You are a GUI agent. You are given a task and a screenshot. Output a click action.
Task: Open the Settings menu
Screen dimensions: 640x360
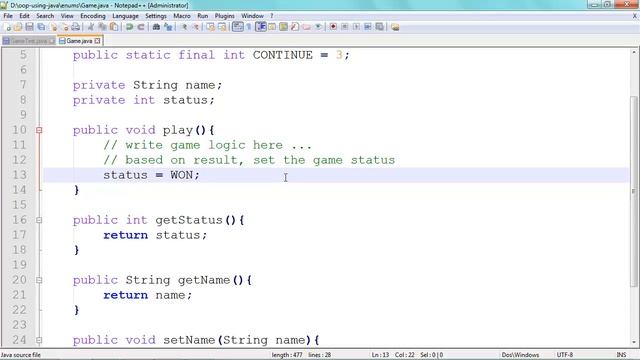pyautogui.click(x=156, y=16)
